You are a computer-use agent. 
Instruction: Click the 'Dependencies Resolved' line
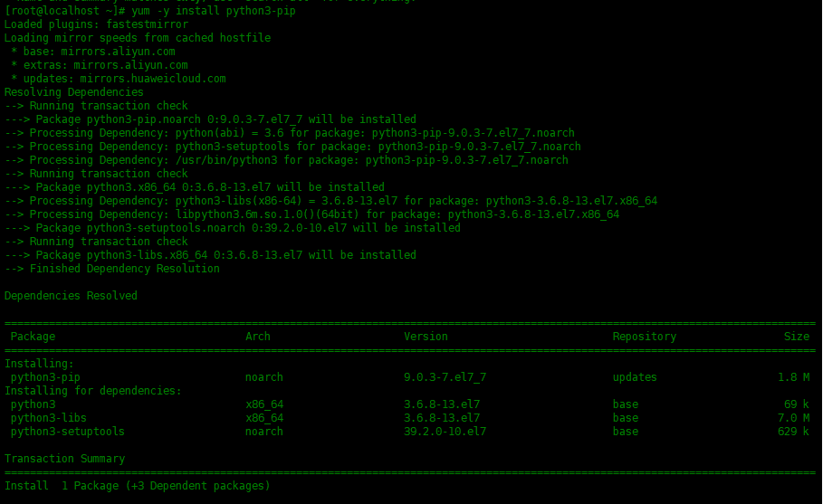[71, 296]
